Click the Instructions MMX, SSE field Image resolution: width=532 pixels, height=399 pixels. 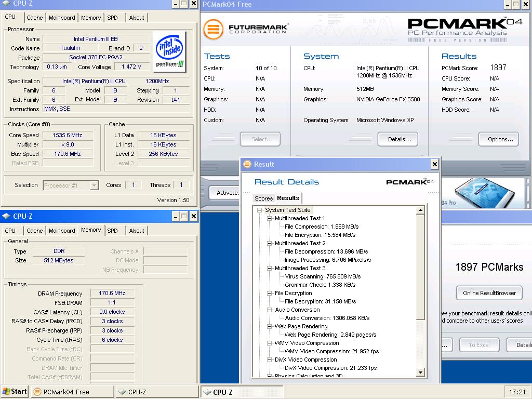(116, 109)
